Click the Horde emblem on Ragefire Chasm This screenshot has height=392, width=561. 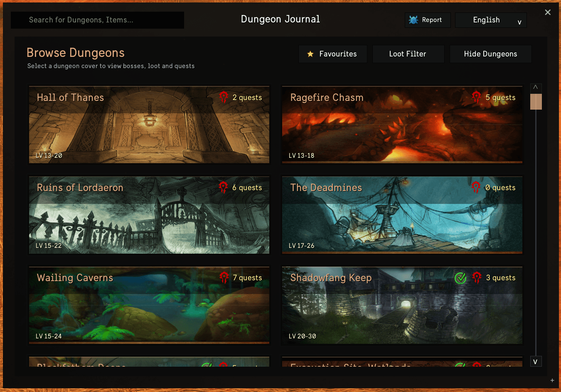point(477,98)
